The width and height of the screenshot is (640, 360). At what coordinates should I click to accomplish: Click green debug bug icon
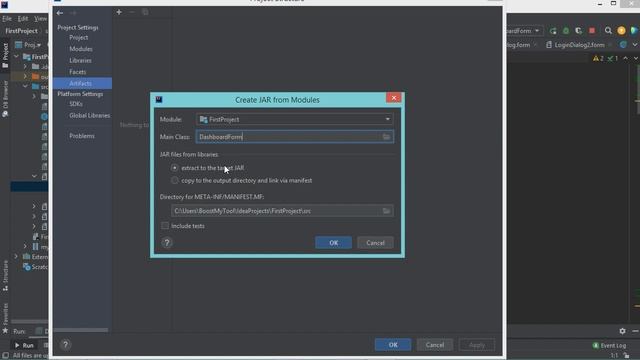point(566,31)
